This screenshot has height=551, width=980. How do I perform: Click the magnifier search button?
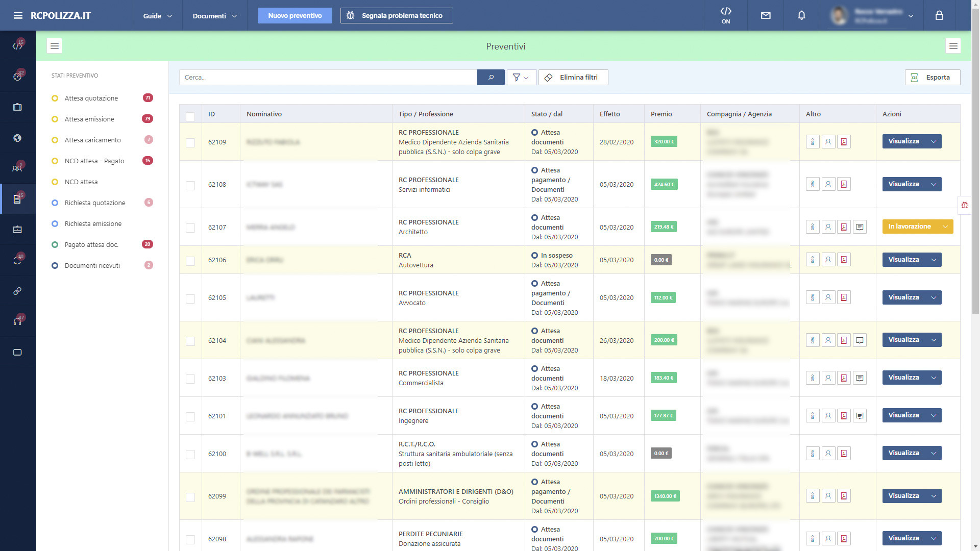click(x=491, y=78)
